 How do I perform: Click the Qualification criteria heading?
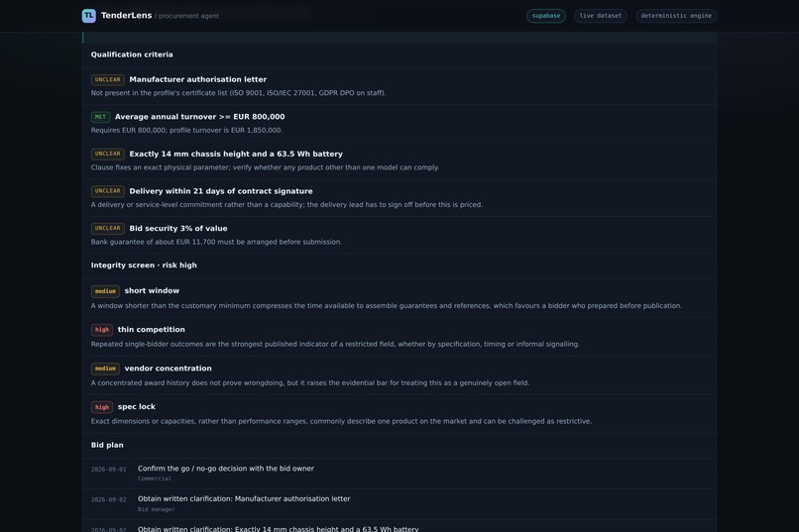click(x=132, y=54)
